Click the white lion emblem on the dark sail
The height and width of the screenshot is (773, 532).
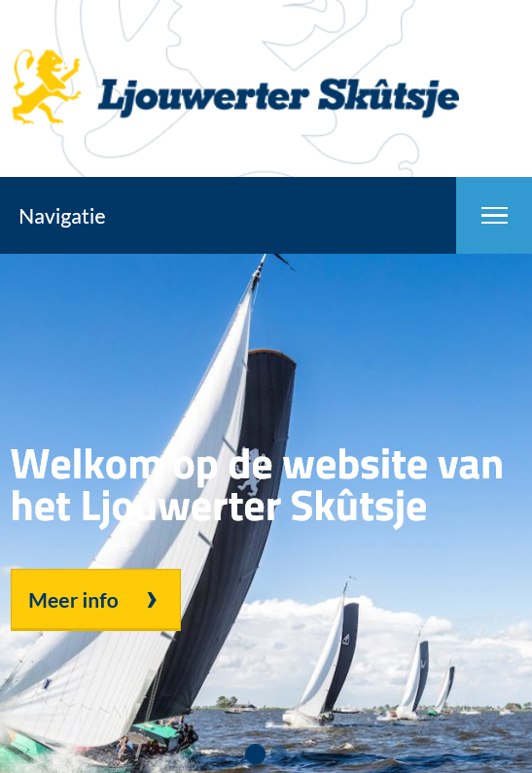[x=252, y=473]
